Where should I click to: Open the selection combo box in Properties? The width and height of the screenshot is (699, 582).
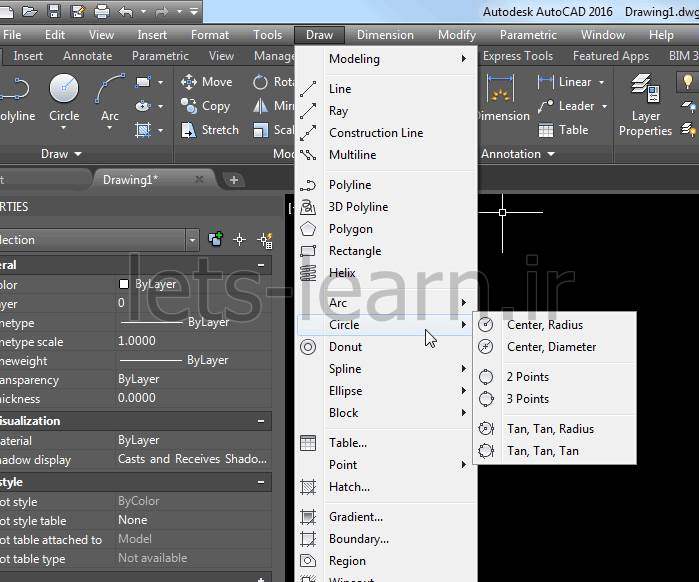(x=192, y=240)
